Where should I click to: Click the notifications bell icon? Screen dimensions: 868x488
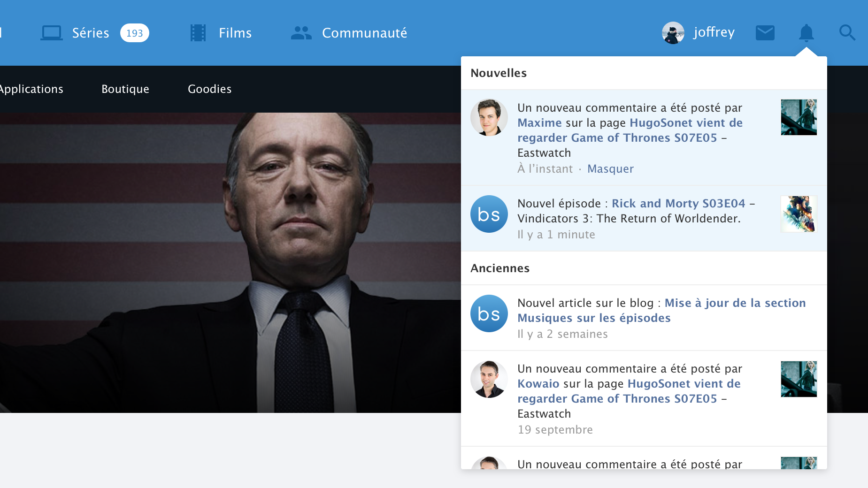tap(806, 33)
